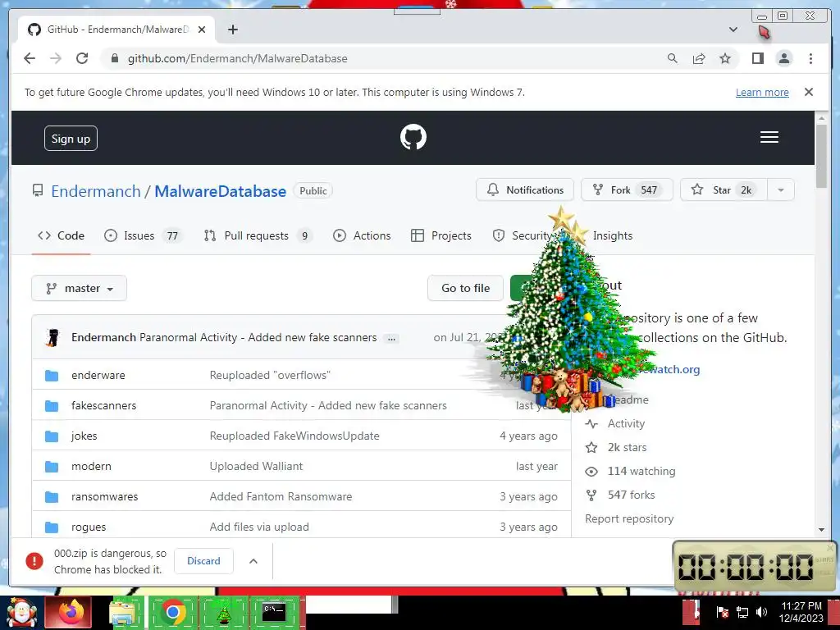Click the browser forward arrow
Screen dimensions: 840x630
pos(56,58)
